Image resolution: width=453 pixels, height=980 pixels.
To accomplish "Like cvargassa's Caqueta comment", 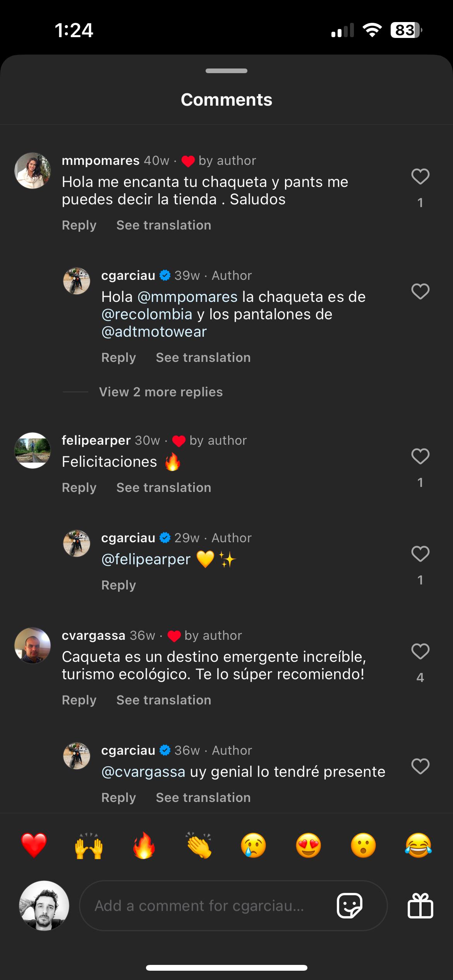I will [x=420, y=651].
